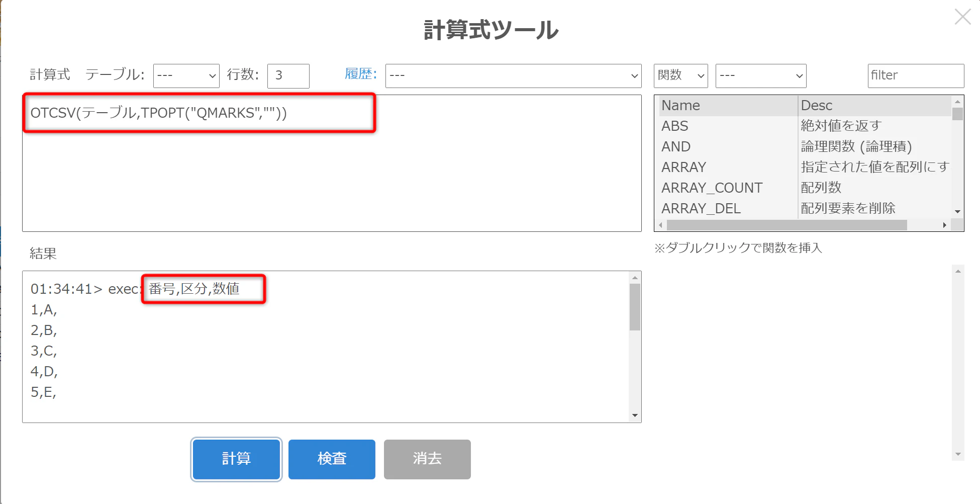Select the ARRAY_DEL function row
The width and height of the screenshot is (980, 504).
(804, 208)
